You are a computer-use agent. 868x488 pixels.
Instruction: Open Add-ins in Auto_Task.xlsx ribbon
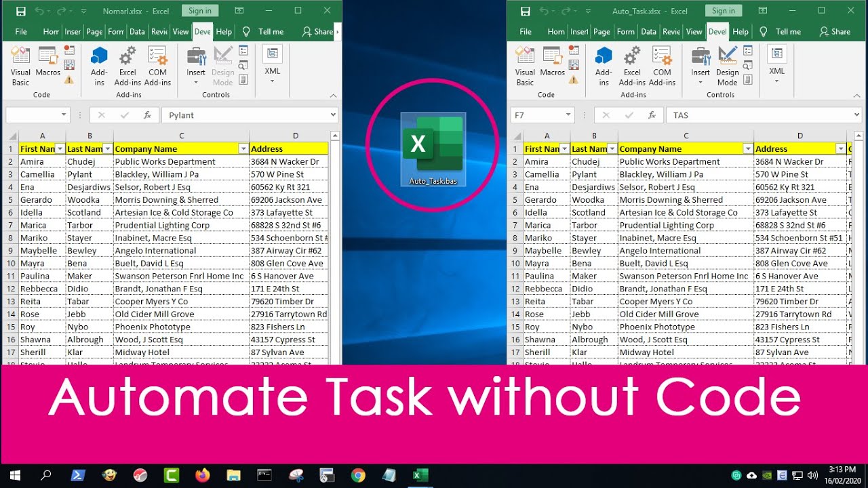604,66
